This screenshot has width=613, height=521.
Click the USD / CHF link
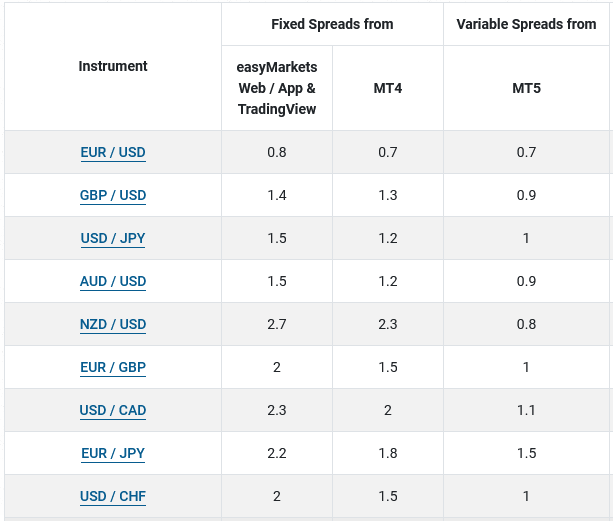pos(113,497)
